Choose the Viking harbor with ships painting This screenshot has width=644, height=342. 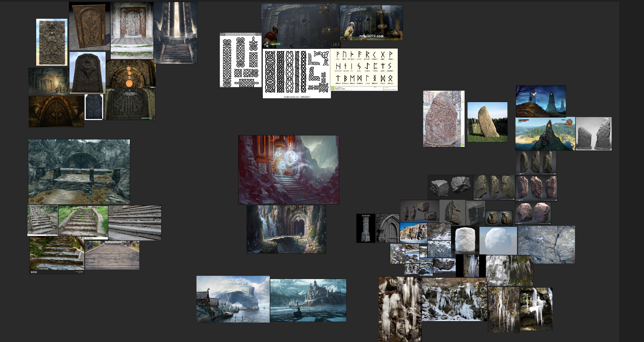[233, 299]
